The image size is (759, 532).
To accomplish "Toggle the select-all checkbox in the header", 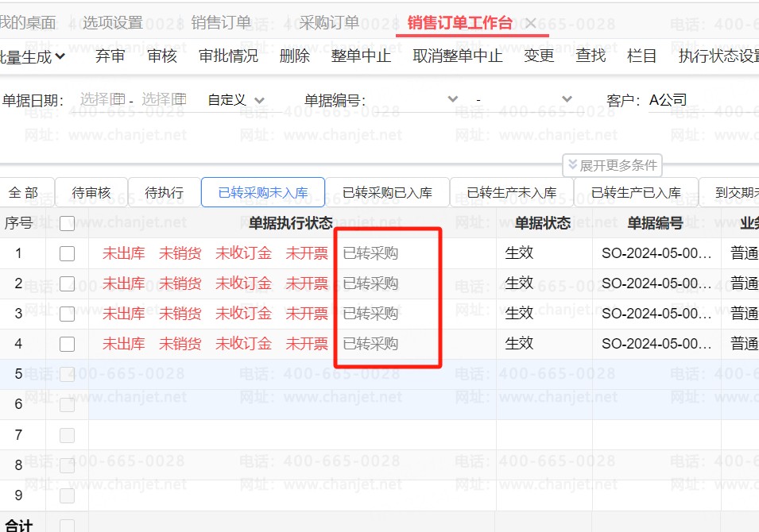I will 68,224.
